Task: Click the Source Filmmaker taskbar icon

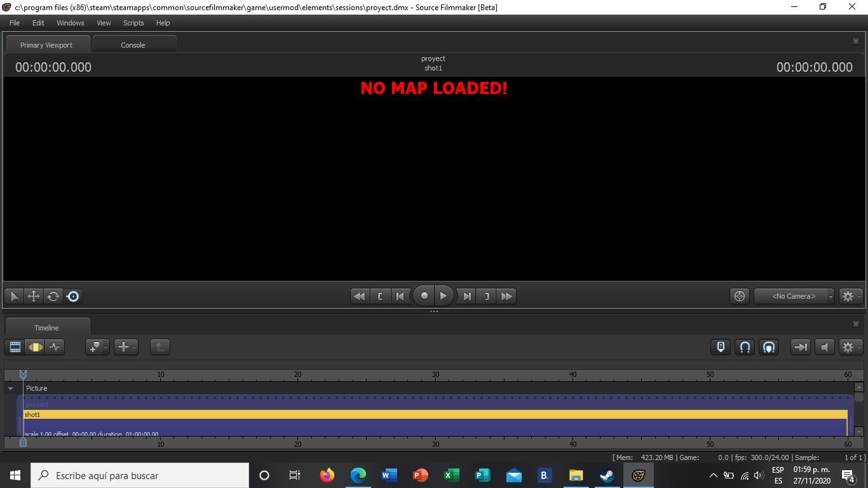Action: (639, 475)
